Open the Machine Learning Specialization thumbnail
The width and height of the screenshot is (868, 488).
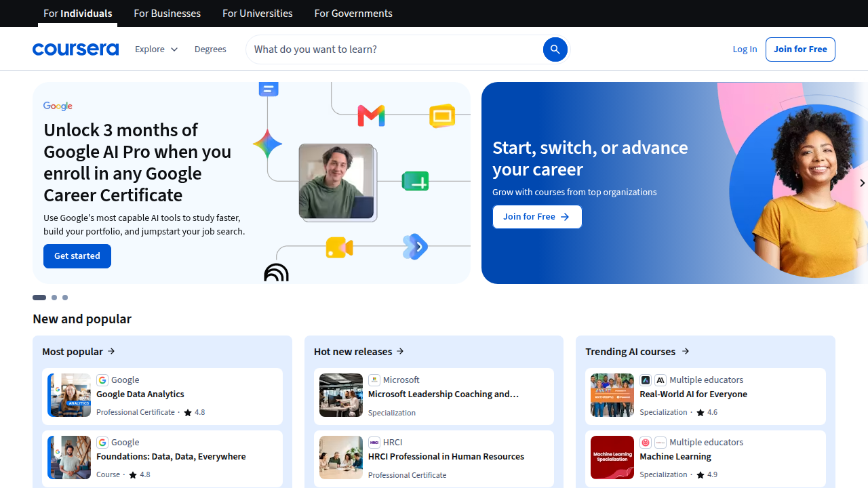(612, 457)
